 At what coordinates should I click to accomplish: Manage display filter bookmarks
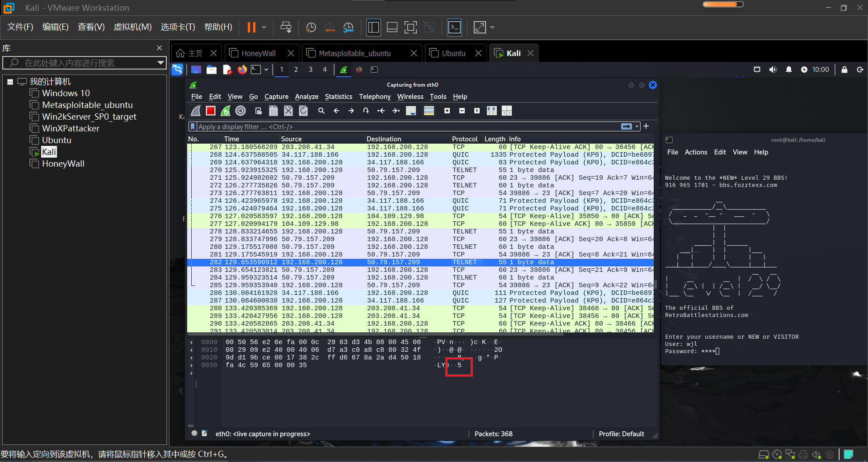pos(193,126)
